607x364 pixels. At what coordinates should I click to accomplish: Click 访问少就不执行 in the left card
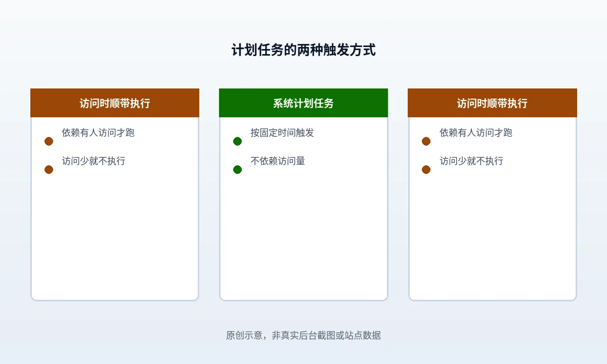click(94, 161)
